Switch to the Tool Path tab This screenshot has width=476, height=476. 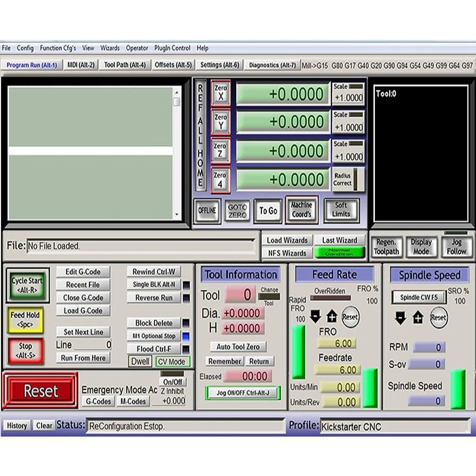pos(125,65)
